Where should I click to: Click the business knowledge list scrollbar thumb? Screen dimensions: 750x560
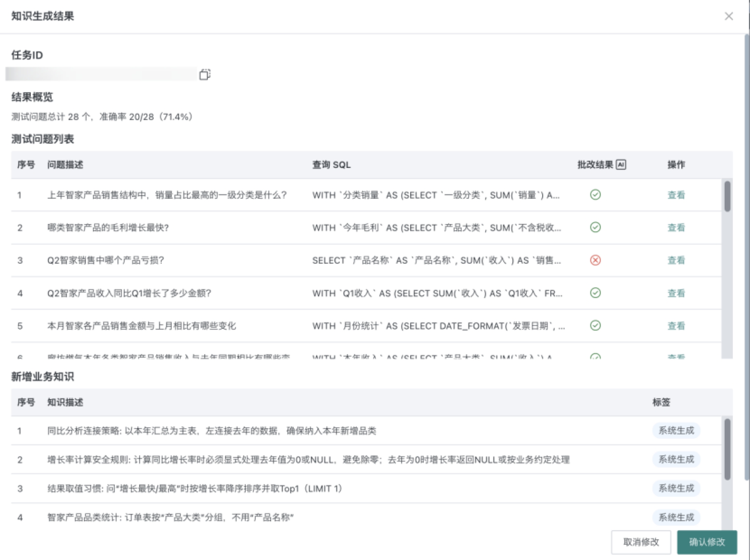pyautogui.click(x=727, y=449)
